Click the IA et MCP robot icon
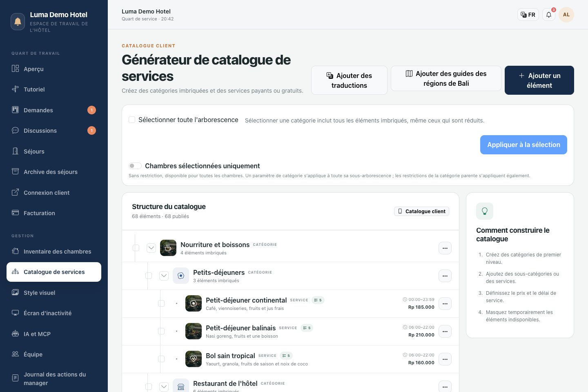The width and height of the screenshot is (588, 392). coord(15,334)
